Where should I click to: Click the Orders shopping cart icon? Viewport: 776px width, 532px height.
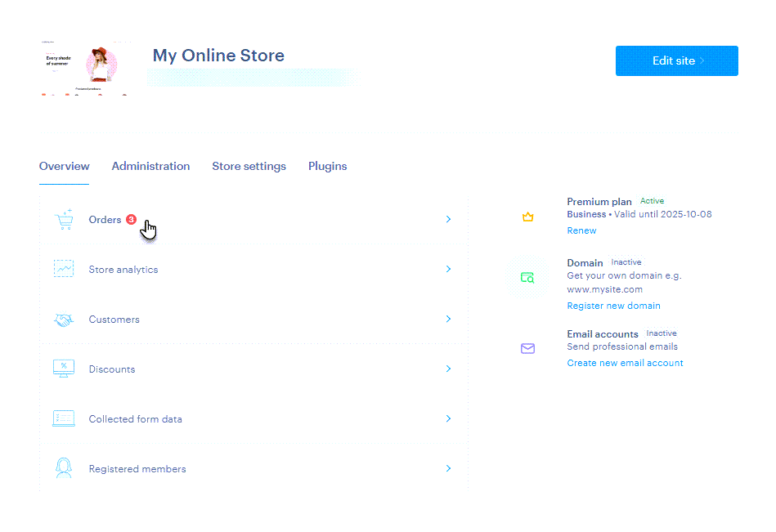(64, 219)
